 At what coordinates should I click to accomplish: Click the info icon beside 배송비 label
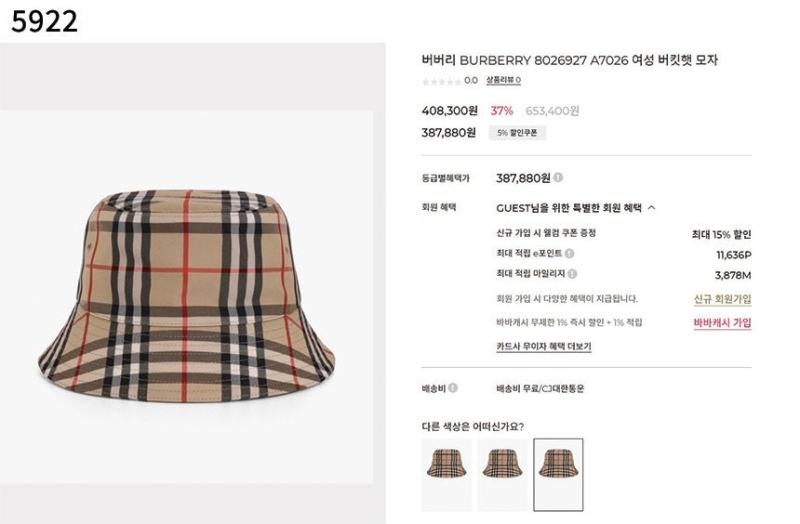pyautogui.click(x=453, y=388)
